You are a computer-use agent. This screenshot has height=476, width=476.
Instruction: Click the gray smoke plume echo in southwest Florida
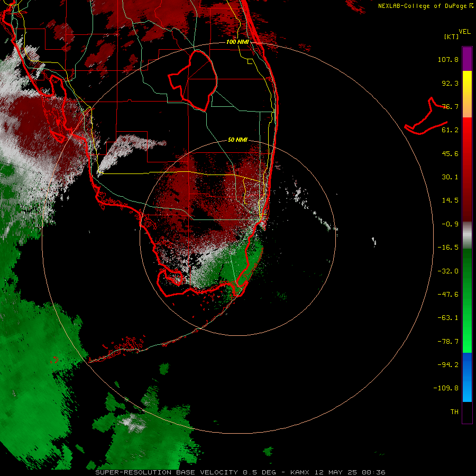tap(131, 154)
